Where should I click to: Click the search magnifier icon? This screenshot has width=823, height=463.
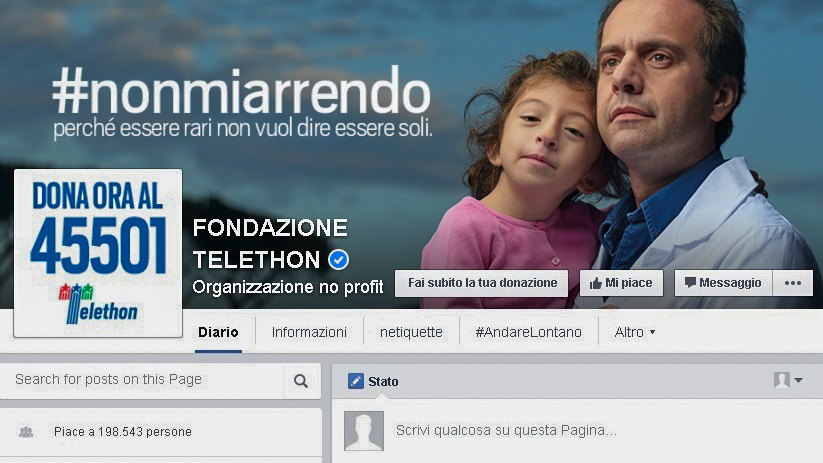pyautogui.click(x=301, y=381)
